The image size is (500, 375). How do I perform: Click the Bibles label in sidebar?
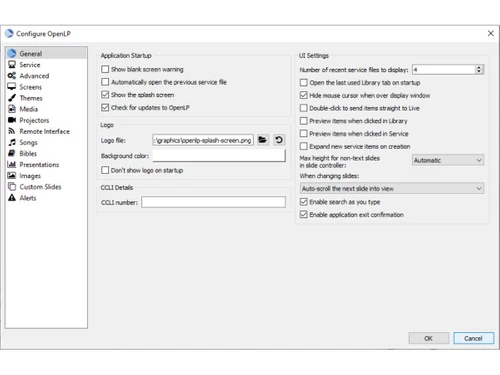(x=28, y=154)
